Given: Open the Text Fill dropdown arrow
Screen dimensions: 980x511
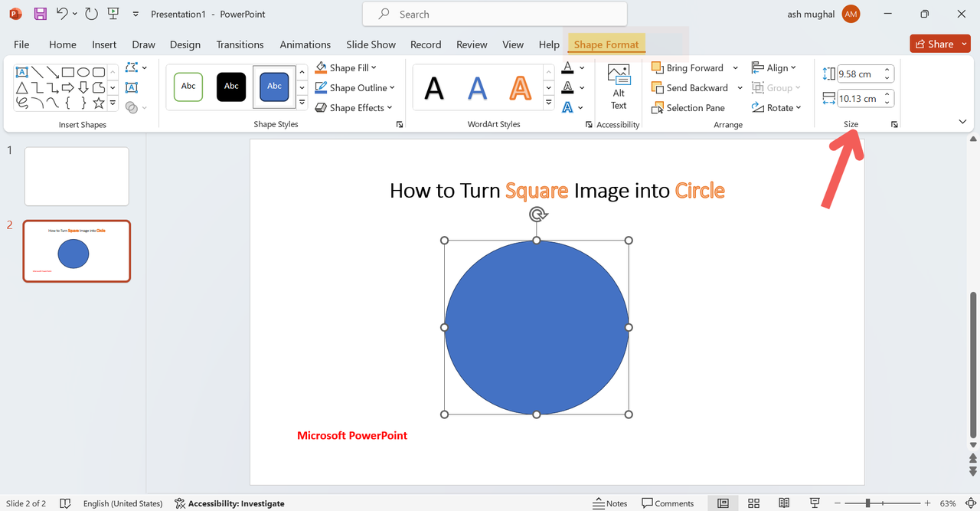Looking at the screenshot, I should point(582,68).
